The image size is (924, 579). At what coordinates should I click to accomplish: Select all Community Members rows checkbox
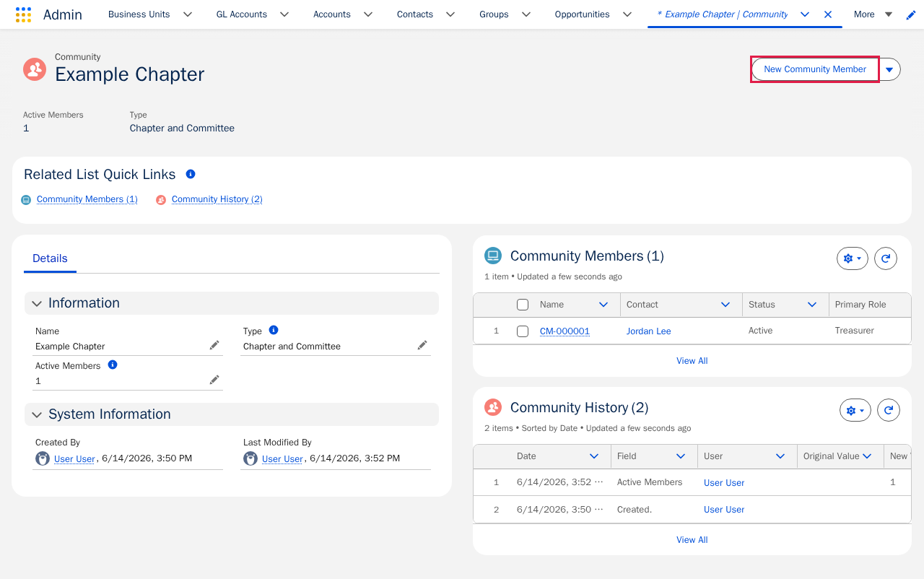(x=523, y=305)
